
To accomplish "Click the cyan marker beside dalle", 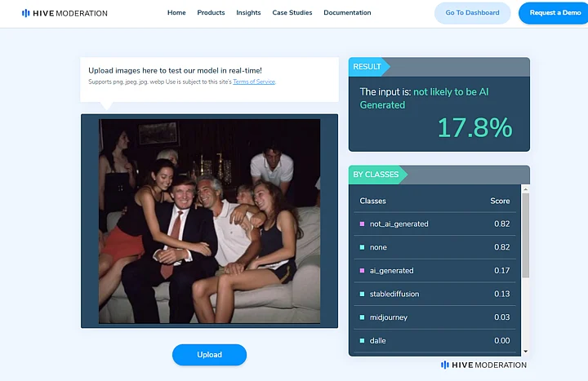I will coord(362,340).
